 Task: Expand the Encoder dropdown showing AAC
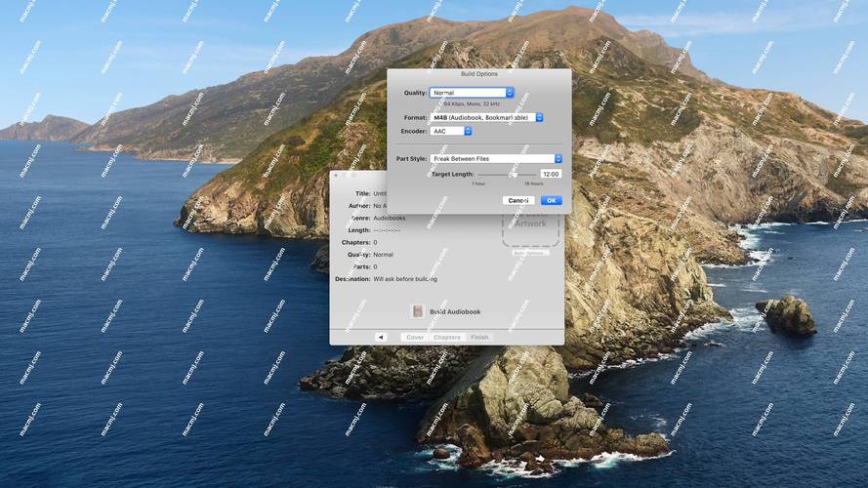coord(451,131)
